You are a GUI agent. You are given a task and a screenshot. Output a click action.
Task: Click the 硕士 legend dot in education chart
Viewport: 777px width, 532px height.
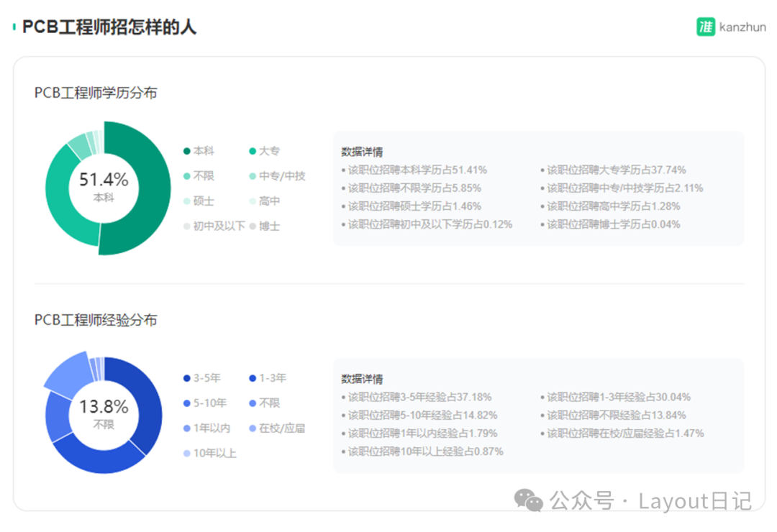point(186,201)
